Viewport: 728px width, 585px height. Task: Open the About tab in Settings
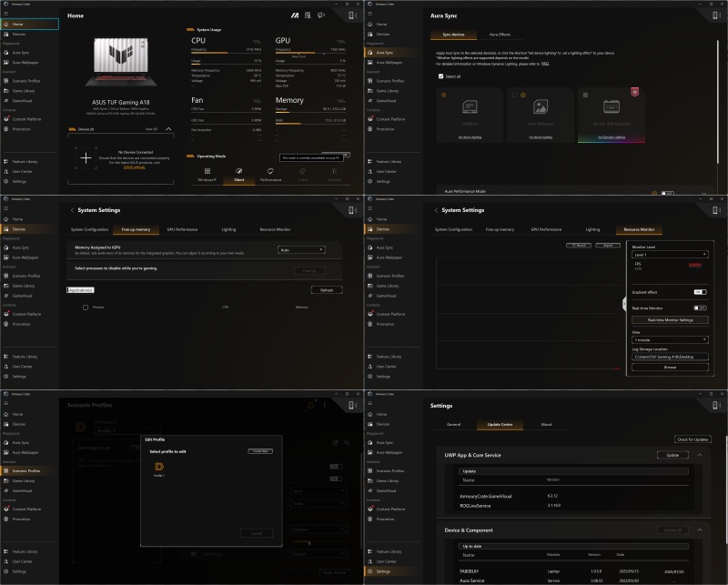click(546, 424)
